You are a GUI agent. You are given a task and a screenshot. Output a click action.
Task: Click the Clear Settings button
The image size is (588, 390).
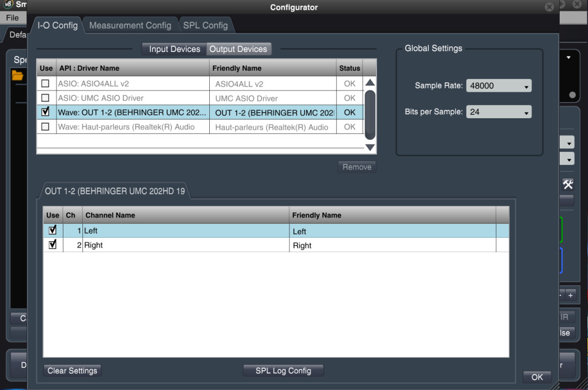(73, 371)
